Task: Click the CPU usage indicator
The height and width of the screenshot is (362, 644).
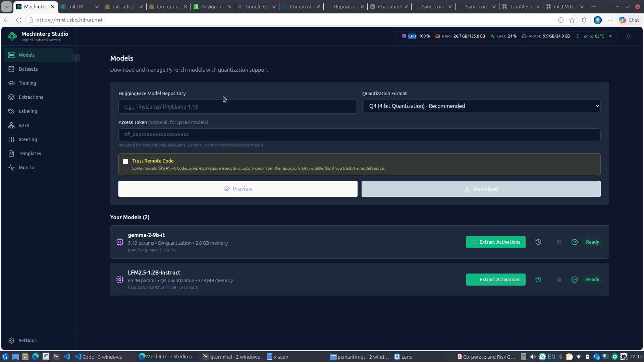Action: pos(416,36)
